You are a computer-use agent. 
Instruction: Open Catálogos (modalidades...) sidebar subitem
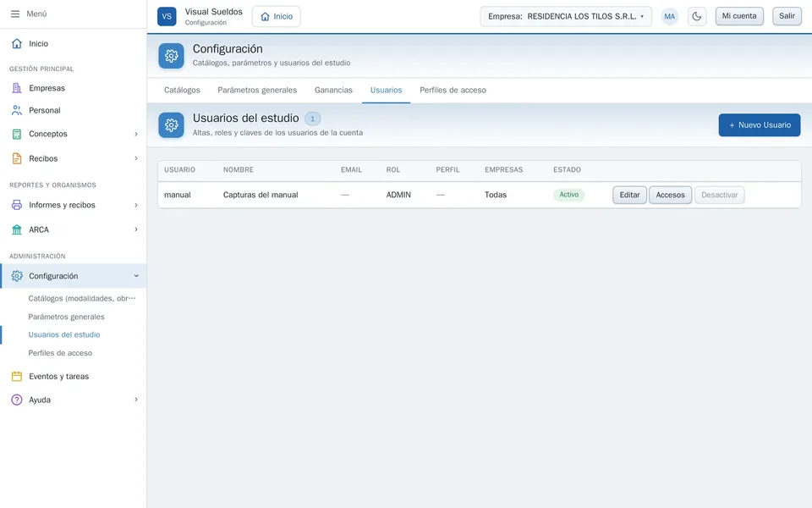point(82,299)
